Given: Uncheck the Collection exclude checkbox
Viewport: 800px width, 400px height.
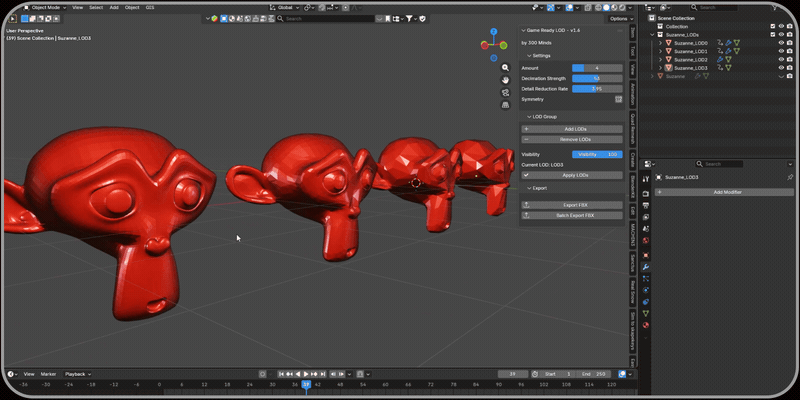Looking at the screenshot, I should click(772, 27).
